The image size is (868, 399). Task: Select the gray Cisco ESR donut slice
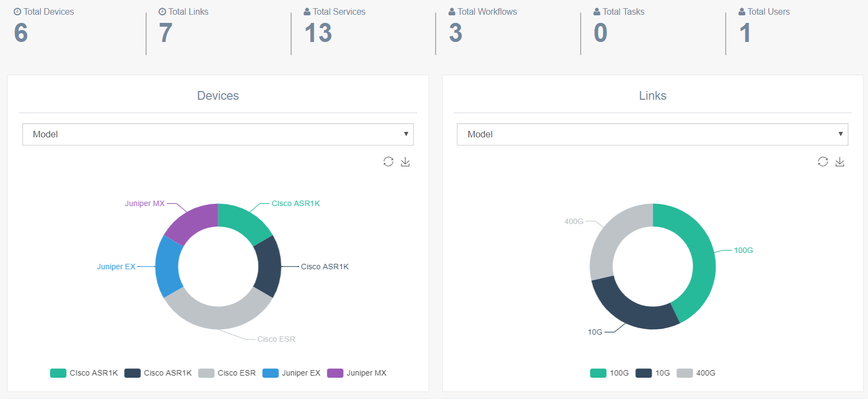pos(218,317)
